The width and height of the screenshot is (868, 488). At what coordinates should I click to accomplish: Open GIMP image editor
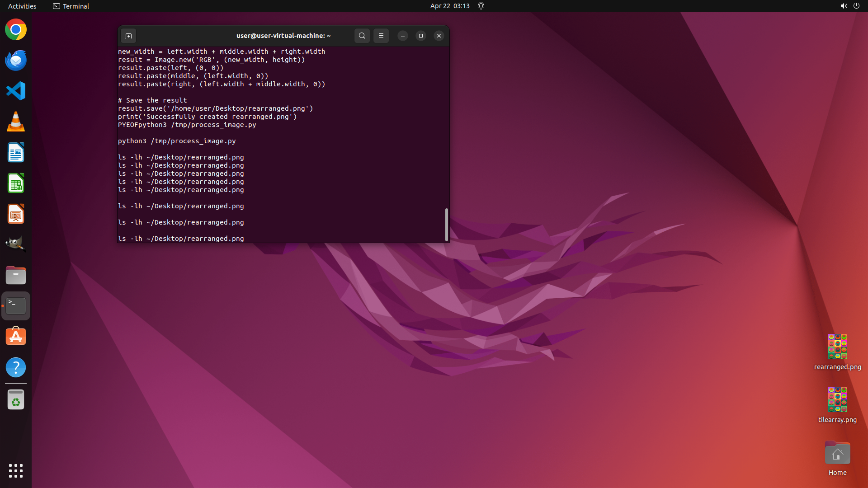[16, 244]
